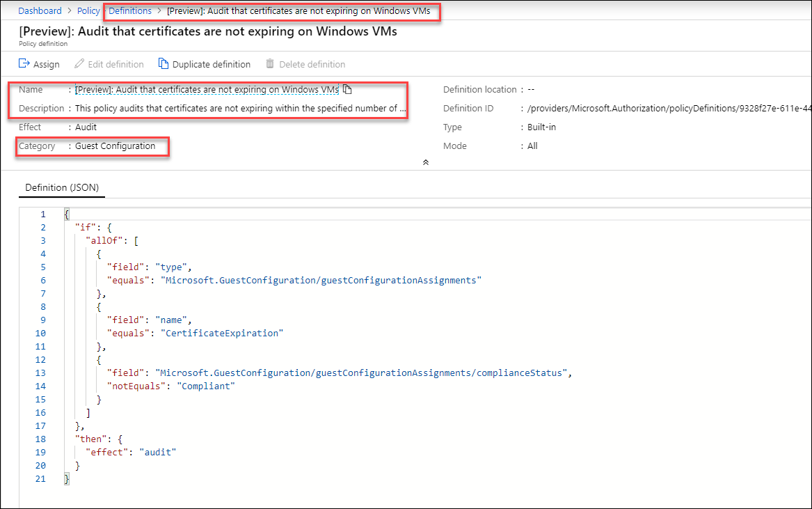Click line number 10 in editor
The height and width of the screenshot is (509, 812).
40,334
